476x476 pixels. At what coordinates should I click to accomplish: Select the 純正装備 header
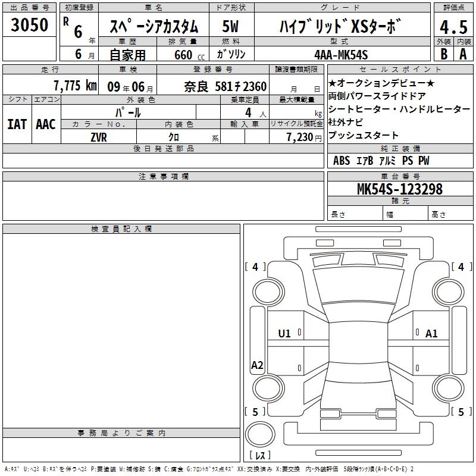click(x=400, y=148)
